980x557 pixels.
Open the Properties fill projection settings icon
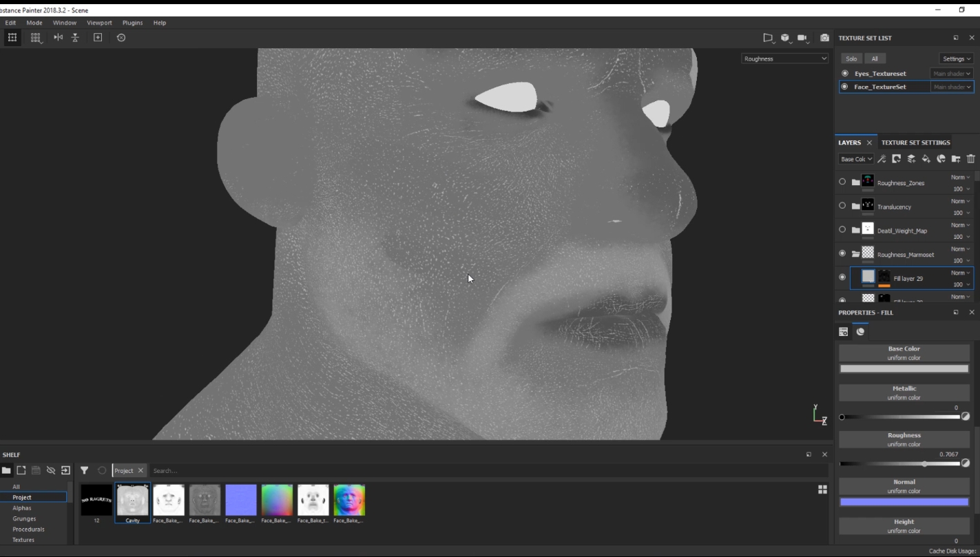point(844,332)
